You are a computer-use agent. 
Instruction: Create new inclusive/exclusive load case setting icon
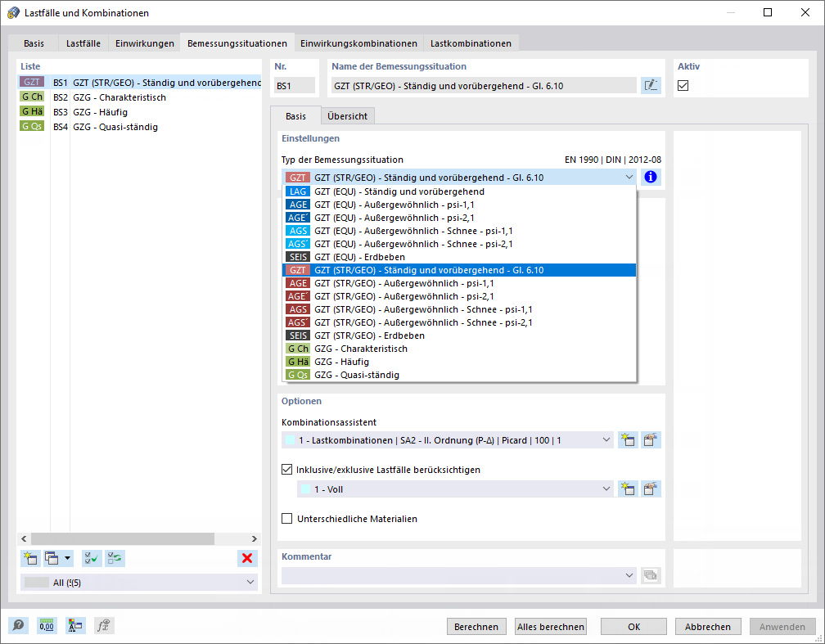pos(628,489)
